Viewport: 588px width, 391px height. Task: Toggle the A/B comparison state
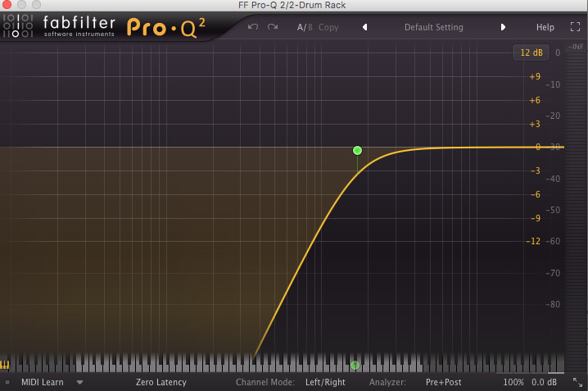pyautogui.click(x=305, y=27)
